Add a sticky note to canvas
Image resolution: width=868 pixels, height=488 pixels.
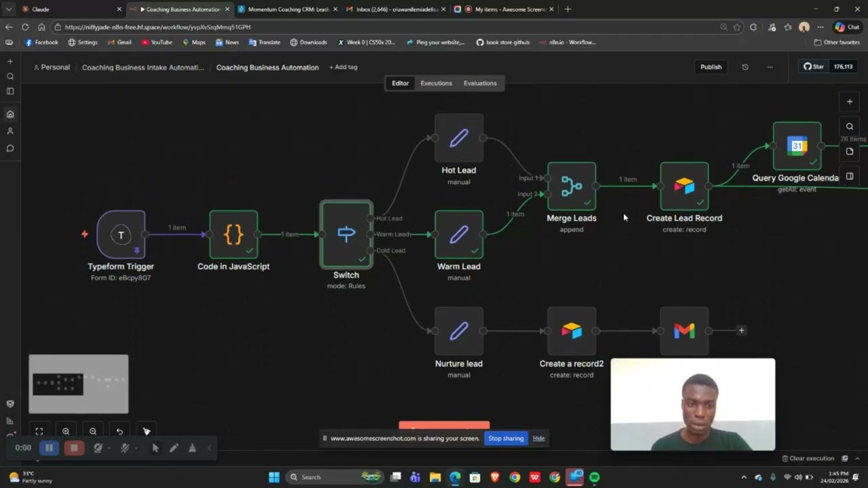[x=850, y=151]
